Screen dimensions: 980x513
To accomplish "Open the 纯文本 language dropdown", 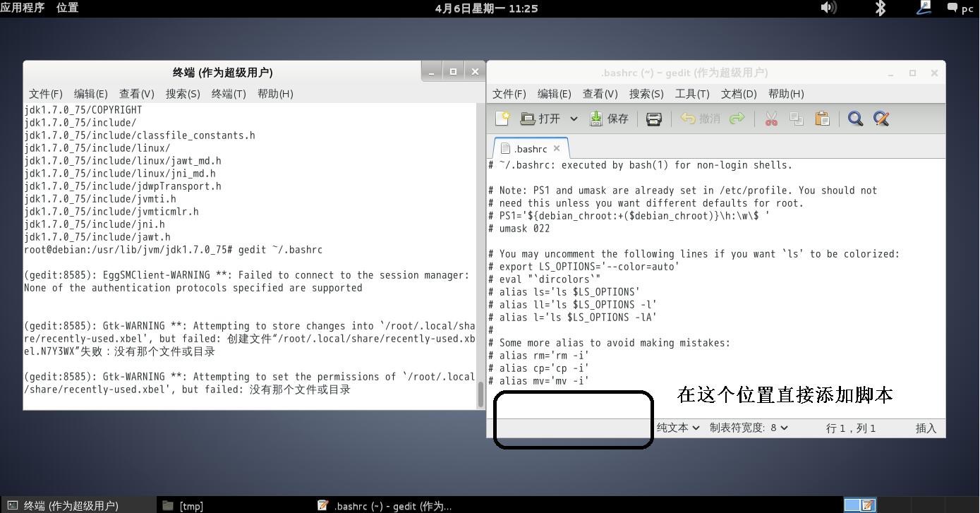I will [678, 428].
